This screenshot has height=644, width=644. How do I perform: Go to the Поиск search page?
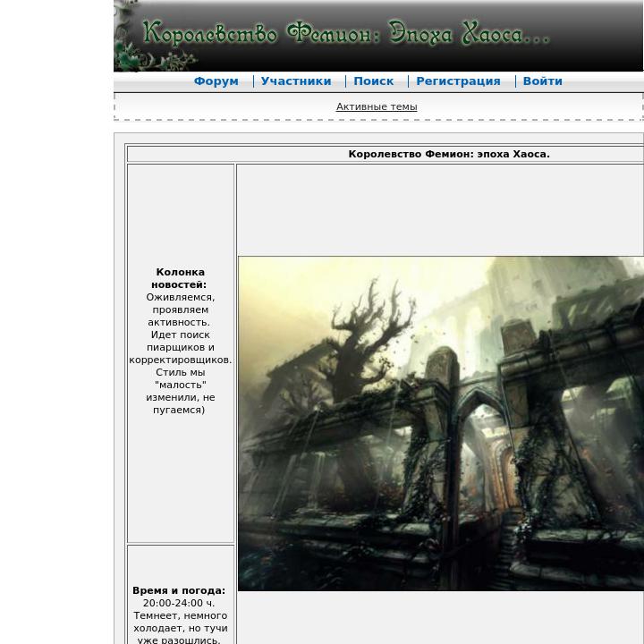point(374,81)
